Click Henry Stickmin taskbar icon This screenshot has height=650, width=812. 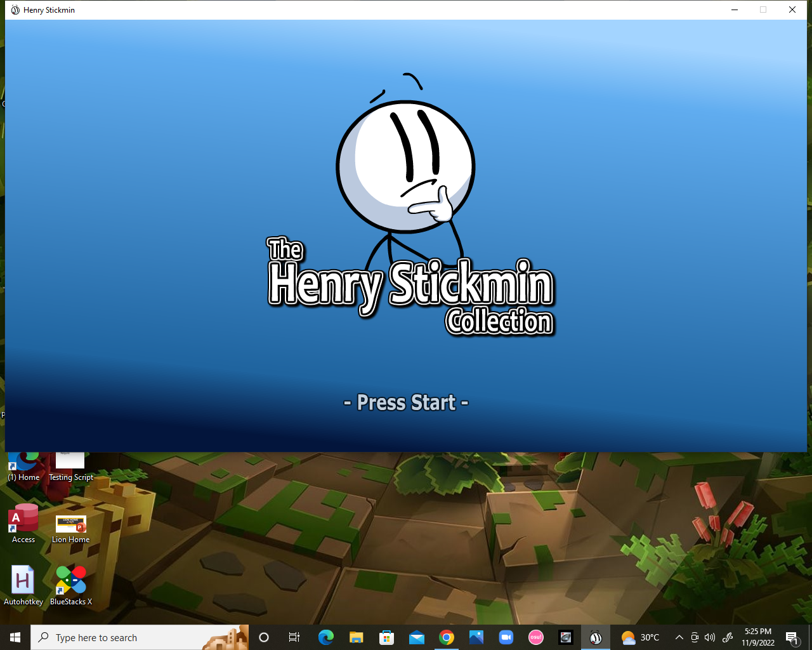pyautogui.click(x=596, y=637)
